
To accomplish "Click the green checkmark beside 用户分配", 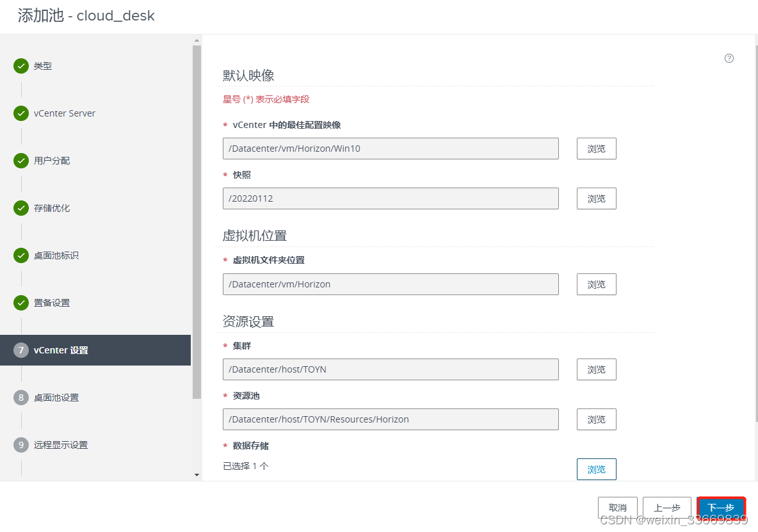I will coord(21,161).
